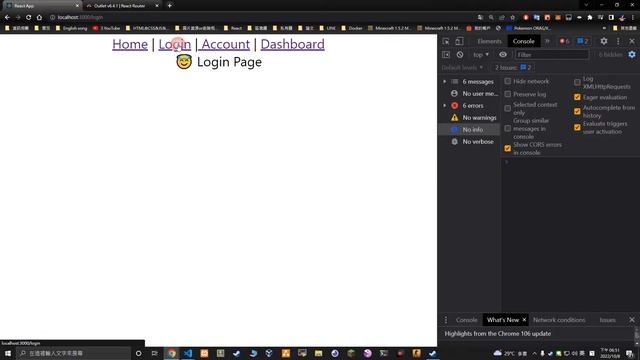Select the Console tab in DevTools
The width and height of the screenshot is (640, 360).
point(524,41)
